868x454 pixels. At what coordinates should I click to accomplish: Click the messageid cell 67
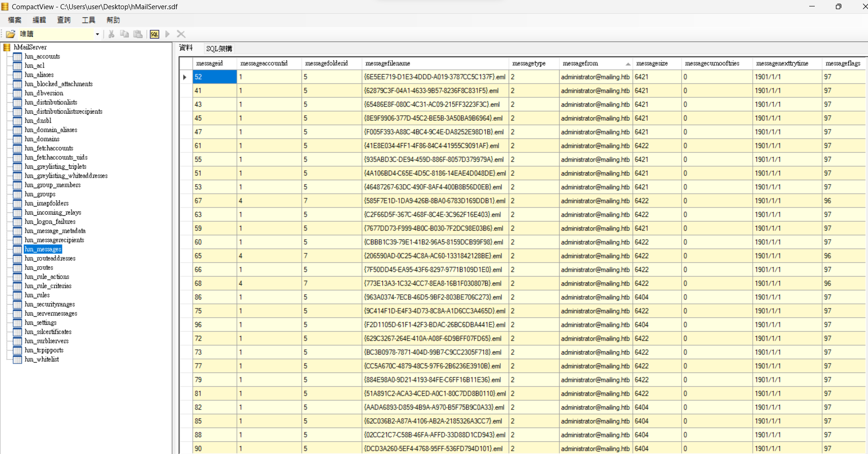click(x=215, y=201)
